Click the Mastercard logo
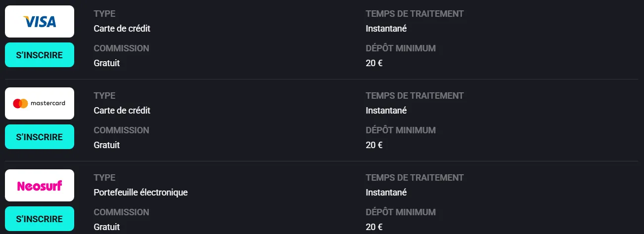The image size is (644, 234). pos(40,104)
